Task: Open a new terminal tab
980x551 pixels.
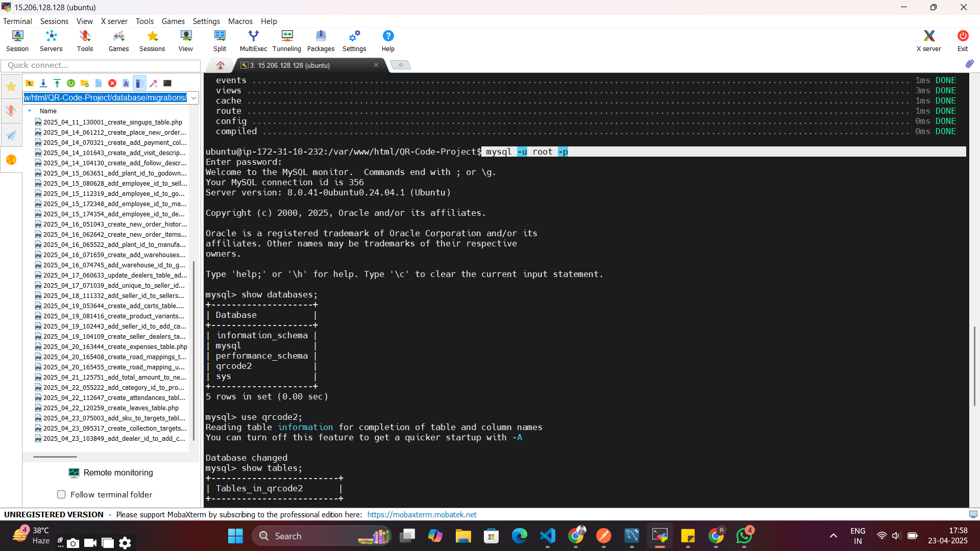Action: pos(401,65)
